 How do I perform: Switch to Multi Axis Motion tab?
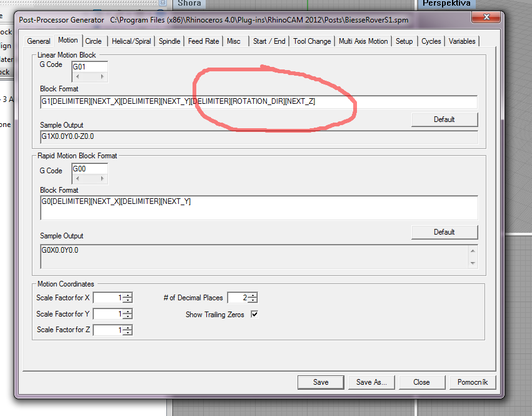(363, 41)
